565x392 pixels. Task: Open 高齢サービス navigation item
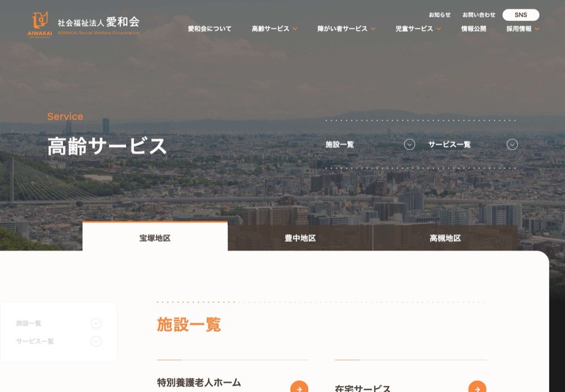click(x=270, y=29)
